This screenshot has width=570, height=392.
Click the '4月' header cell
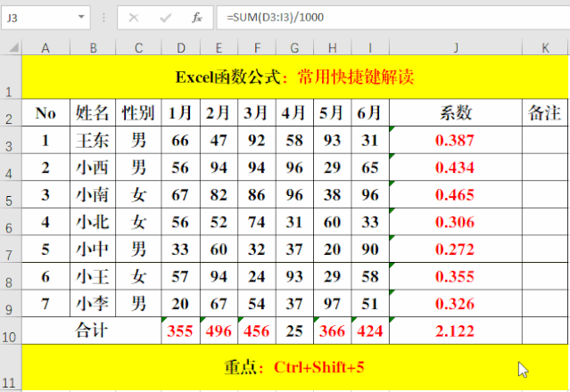(295, 113)
